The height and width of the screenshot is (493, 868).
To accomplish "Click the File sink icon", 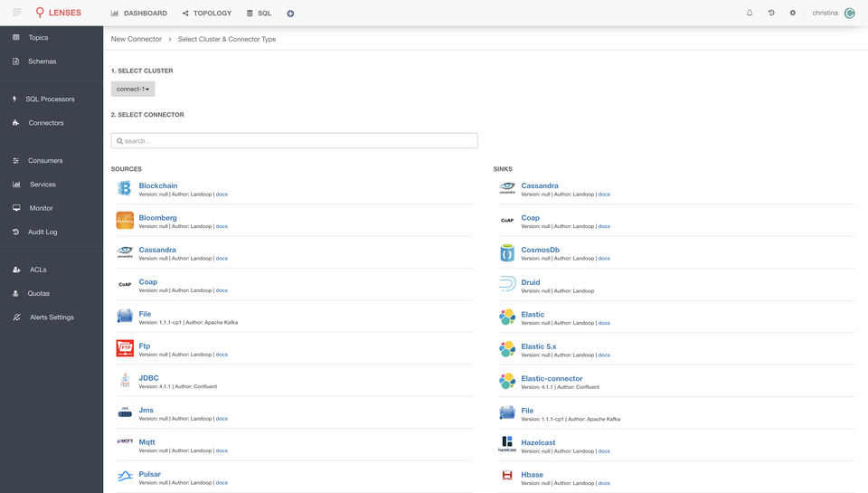I will click(507, 412).
